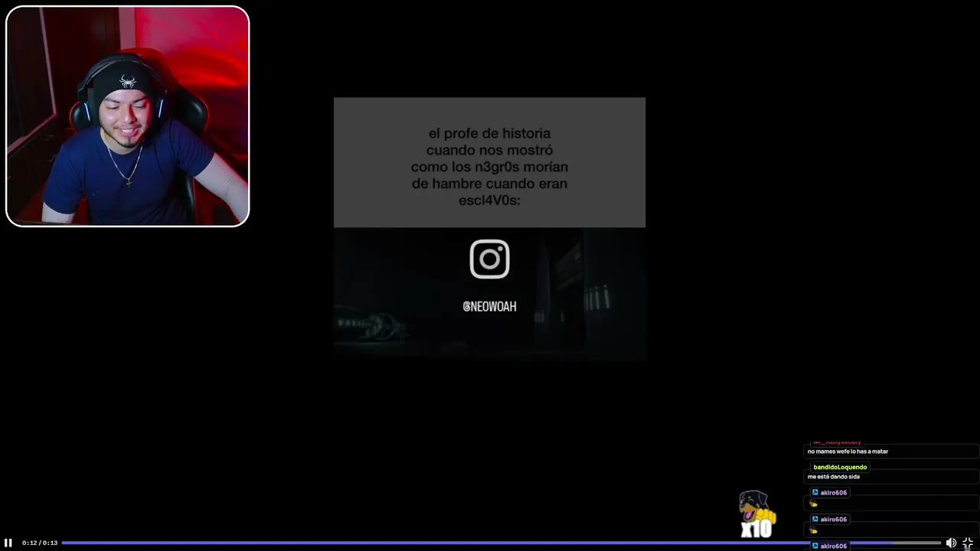Screen dimensions: 980x551
Task: Click the x10 dog emote combo
Action: point(756,514)
